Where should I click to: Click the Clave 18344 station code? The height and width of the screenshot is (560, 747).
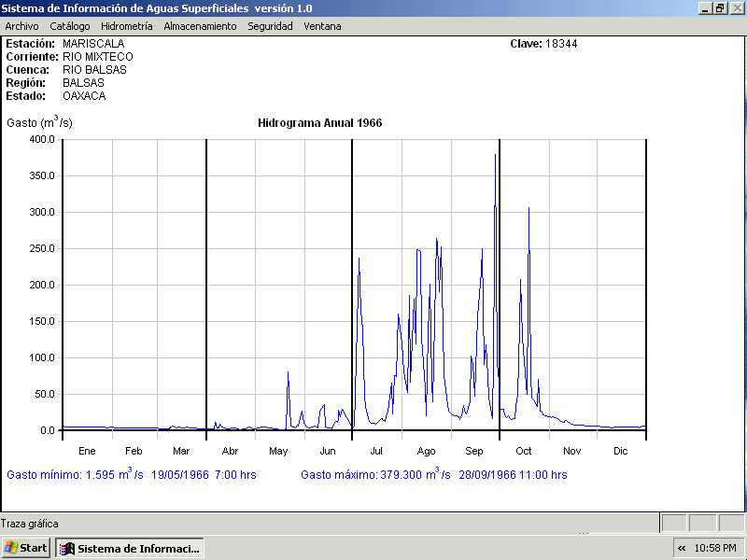543,44
